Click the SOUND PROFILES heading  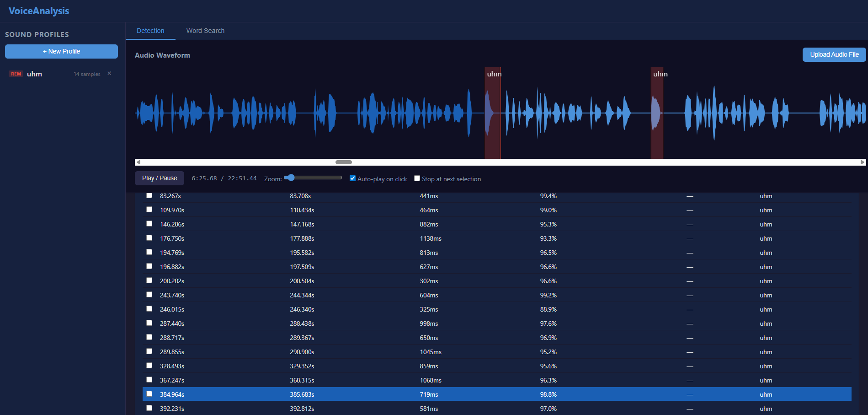pyautogui.click(x=37, y=35)
